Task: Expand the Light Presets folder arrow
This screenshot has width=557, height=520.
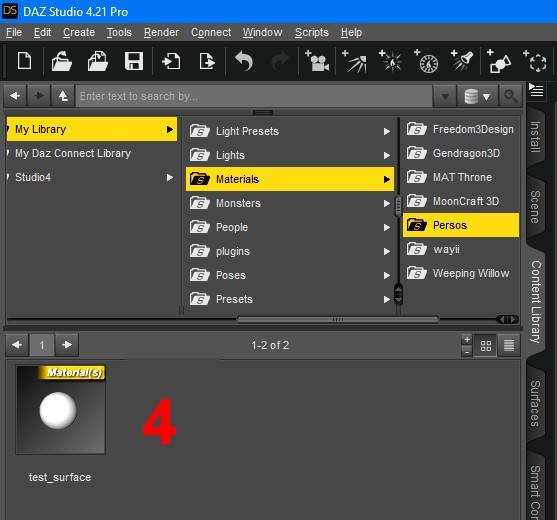Action: (x=387, y=131)
